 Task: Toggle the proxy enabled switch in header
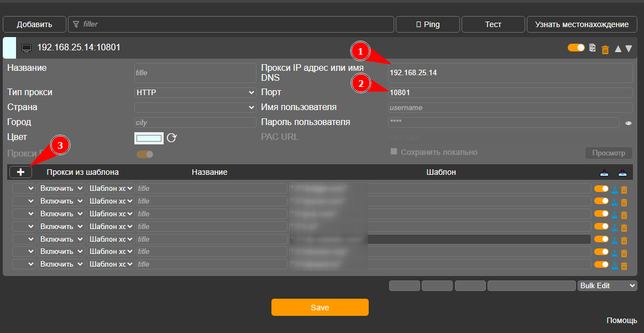pos(576,48)
